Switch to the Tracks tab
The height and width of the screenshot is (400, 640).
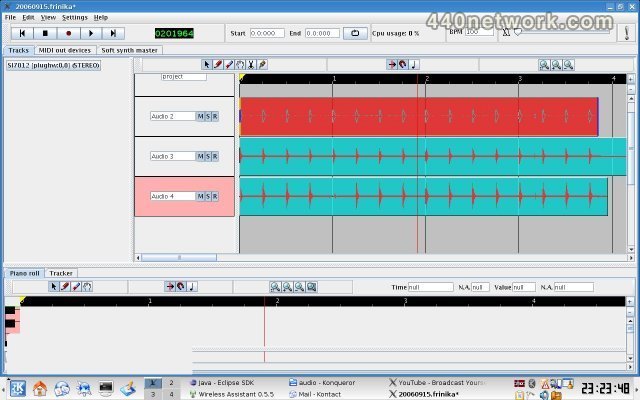coord(19,50)
